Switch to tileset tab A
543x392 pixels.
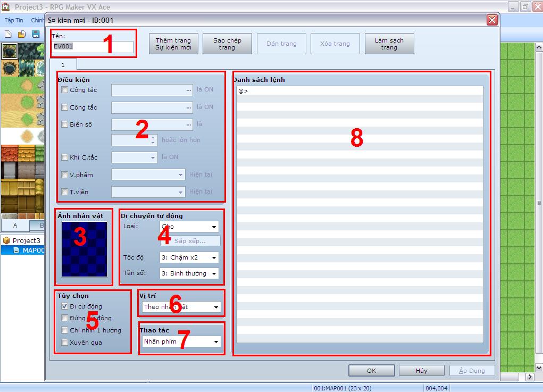[15, 226]
